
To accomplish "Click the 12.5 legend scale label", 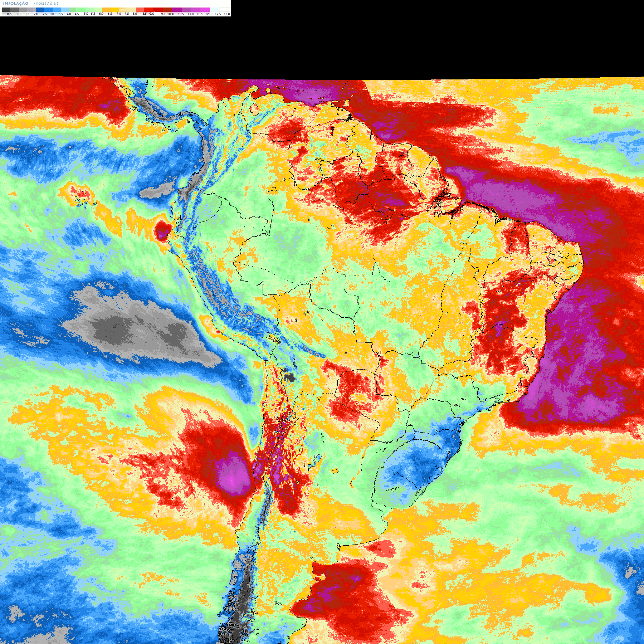I will (x=218, y=14).
